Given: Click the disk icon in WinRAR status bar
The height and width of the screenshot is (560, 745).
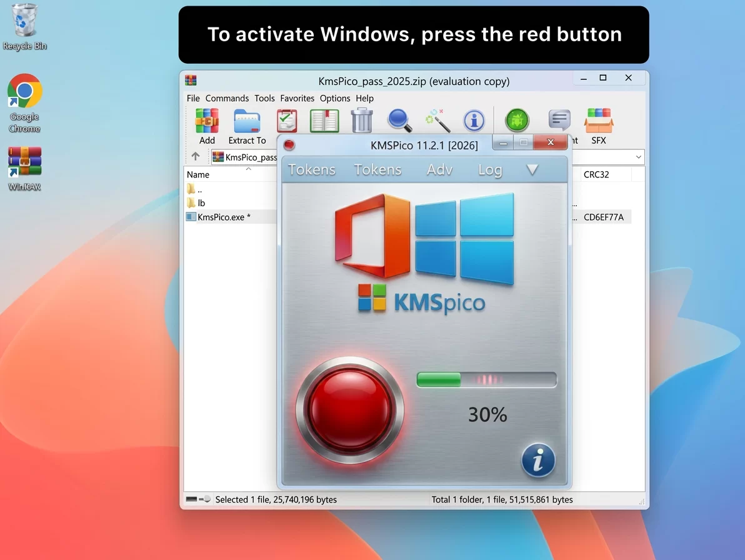Looking at the screenshot, I should (191, 499).
